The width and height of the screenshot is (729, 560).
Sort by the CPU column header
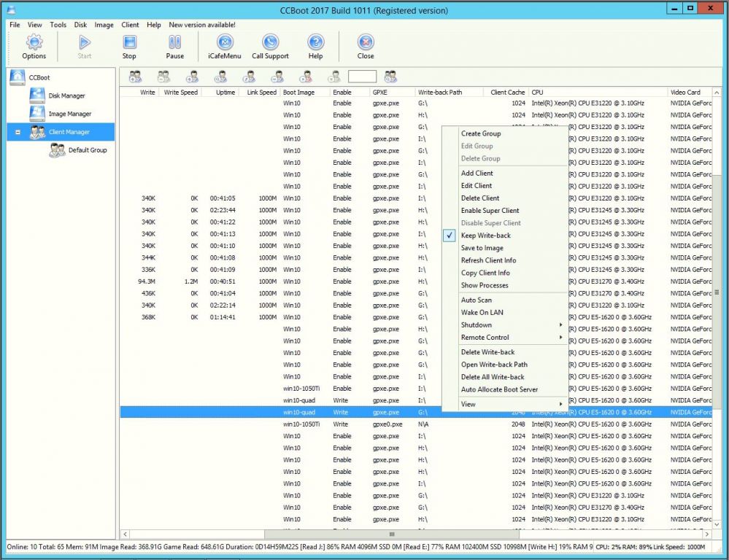(x=598, y=93)
